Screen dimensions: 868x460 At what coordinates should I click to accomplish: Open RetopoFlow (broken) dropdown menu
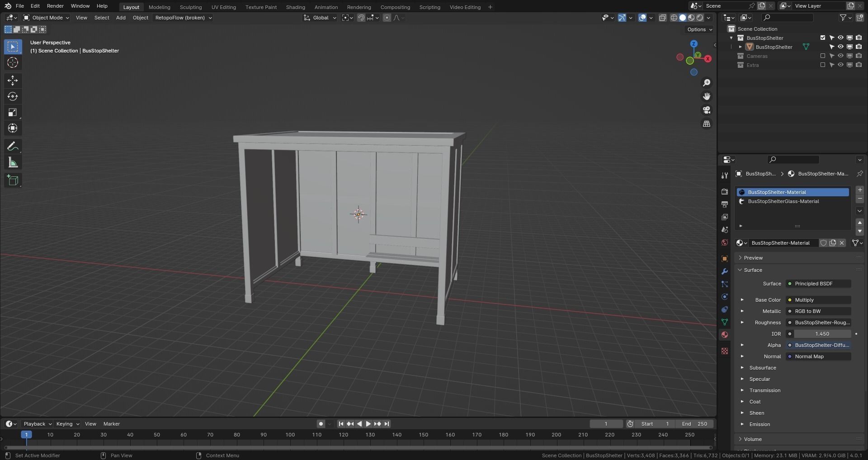point(184,18)
